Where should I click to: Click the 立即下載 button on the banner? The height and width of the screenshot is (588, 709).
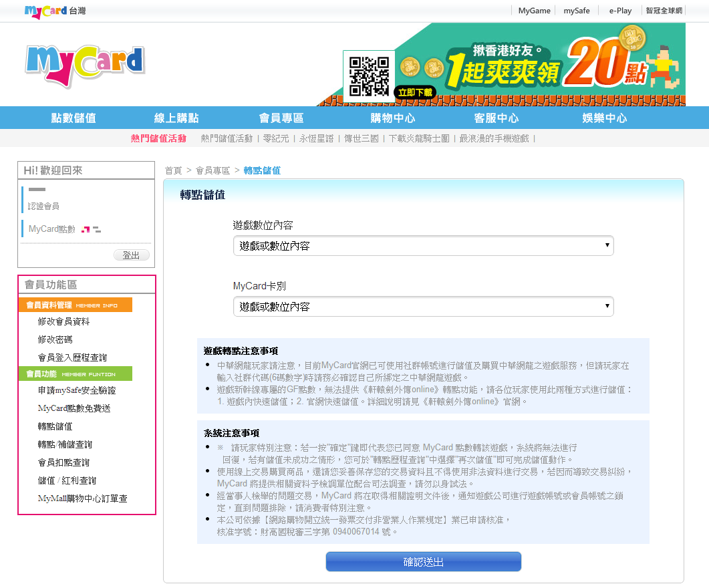tap(415, 93)
